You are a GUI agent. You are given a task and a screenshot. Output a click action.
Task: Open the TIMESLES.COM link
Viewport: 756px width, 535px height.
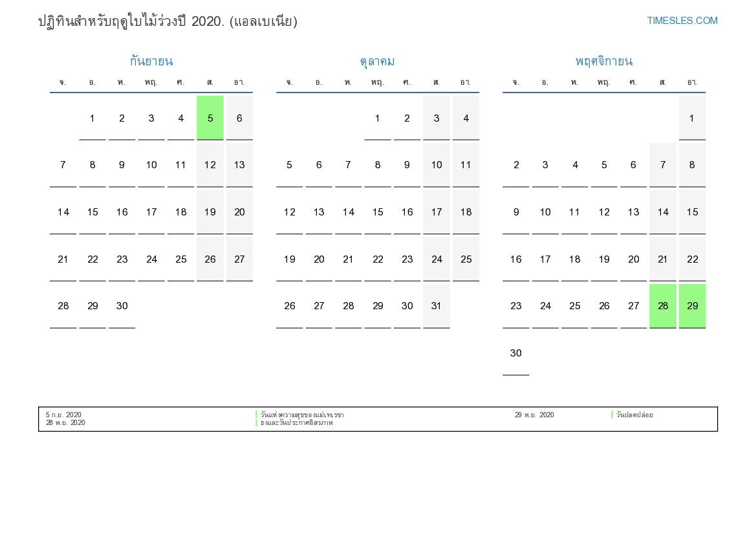[682, 21]
